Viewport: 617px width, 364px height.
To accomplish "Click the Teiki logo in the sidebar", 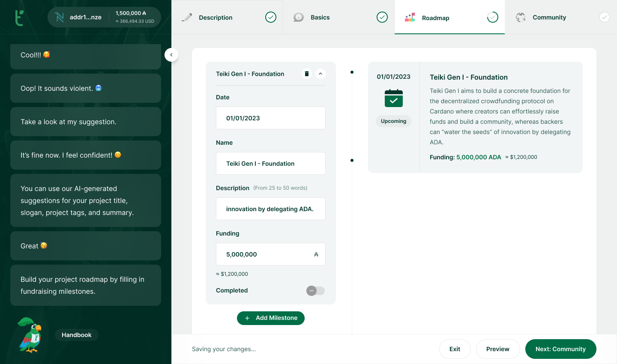I will (19, 18).
